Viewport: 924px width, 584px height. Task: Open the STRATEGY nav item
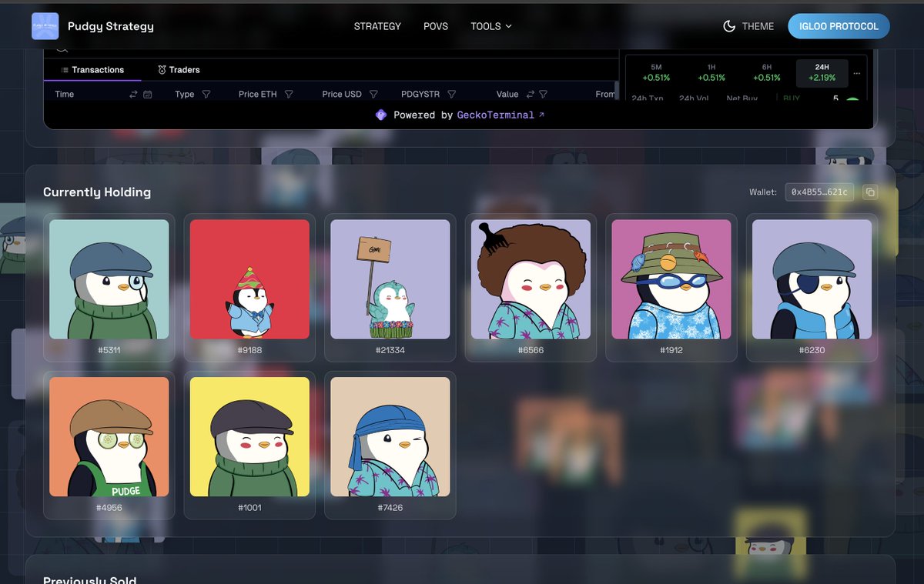coord(377,26)
